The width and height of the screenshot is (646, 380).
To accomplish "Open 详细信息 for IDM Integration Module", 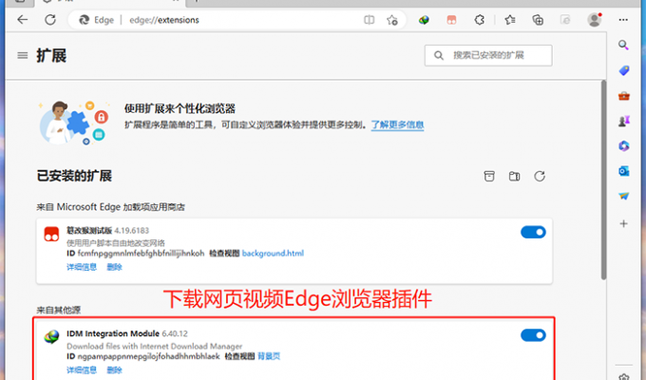I will pyautogui.click(x=82, y=370).
